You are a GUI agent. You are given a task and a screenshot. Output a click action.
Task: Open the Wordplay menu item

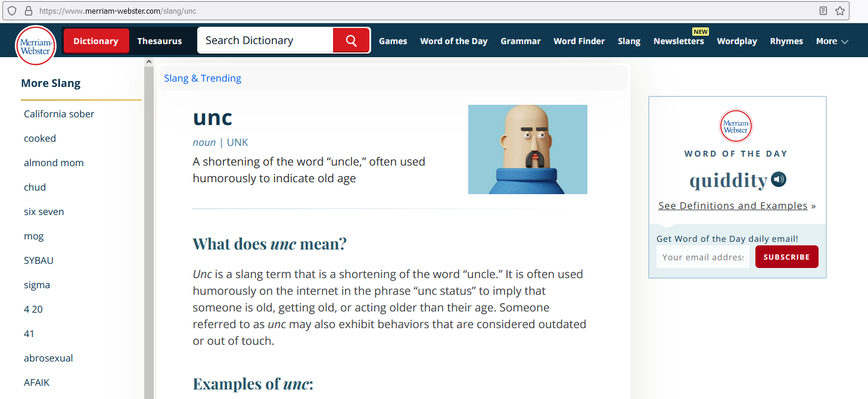pos(737,41)
